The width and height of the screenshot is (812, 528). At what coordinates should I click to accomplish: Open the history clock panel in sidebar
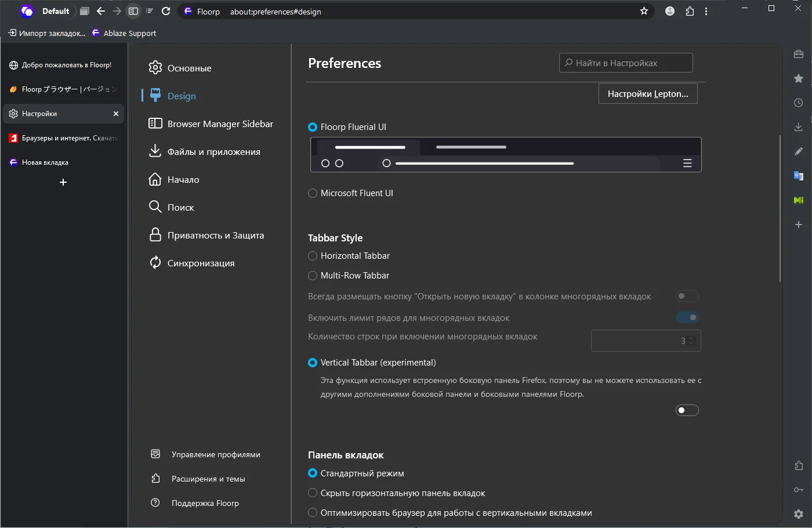click(799, 103)
